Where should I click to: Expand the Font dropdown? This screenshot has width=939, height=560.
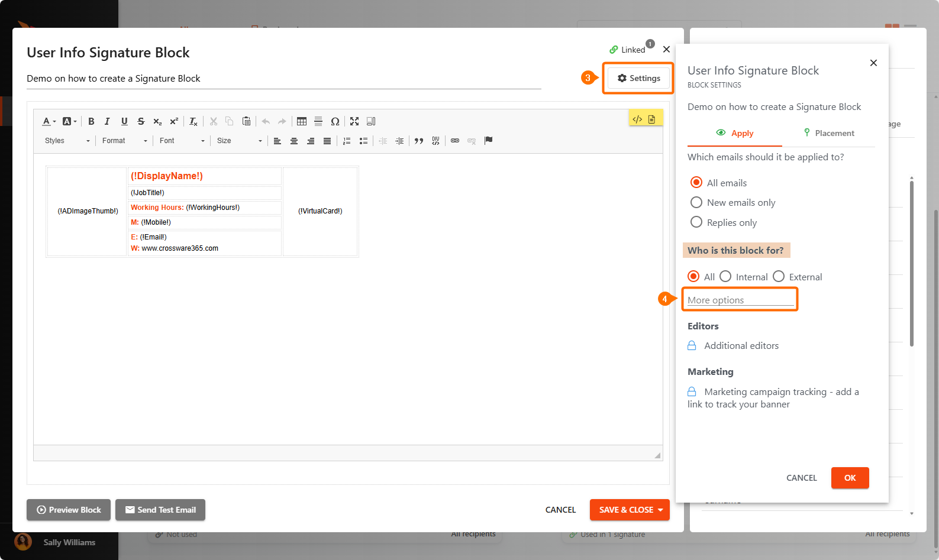[182, 141]
